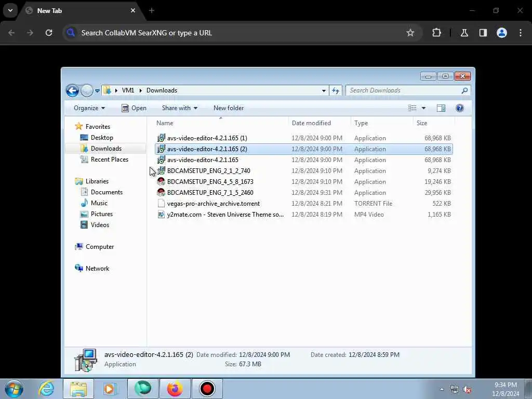532x399 pixels.
Task: Open Windows Media Player from the taskbar
Action: click(x=110, y=389)
